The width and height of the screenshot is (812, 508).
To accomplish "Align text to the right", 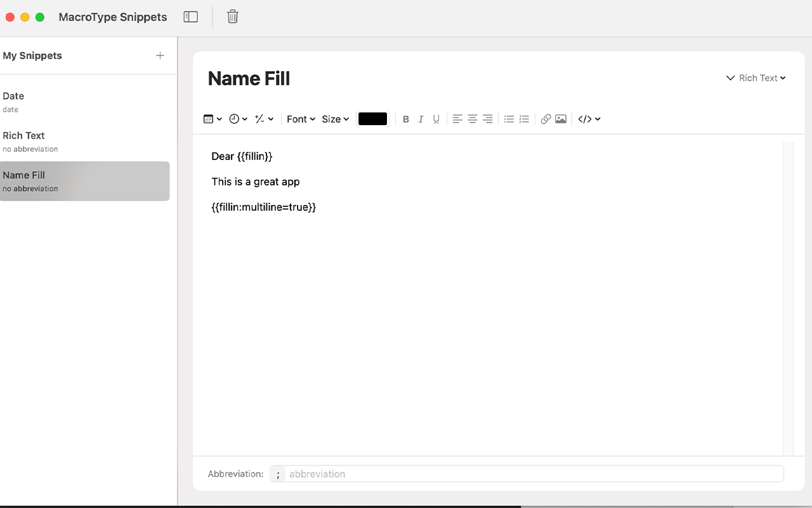I will tap(487, 119).
